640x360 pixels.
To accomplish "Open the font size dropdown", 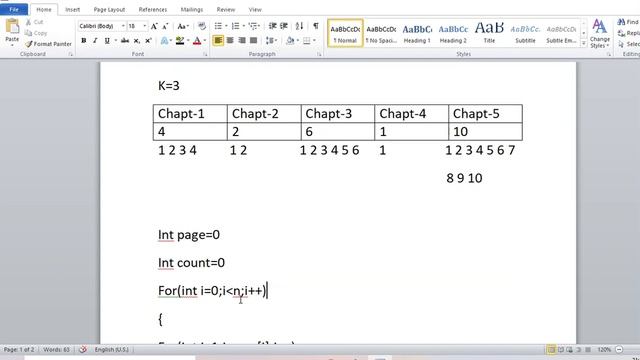I will 144,26.
